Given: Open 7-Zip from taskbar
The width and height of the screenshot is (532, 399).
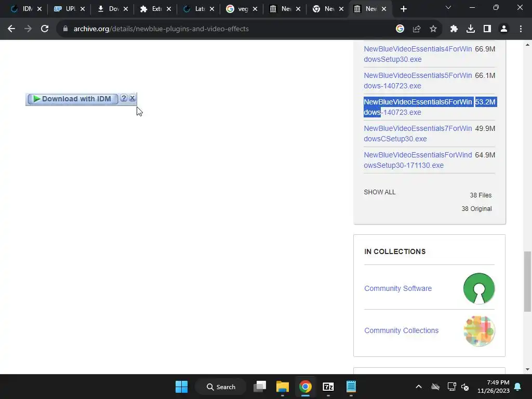Looking at the screenshot, I should 328,387.
